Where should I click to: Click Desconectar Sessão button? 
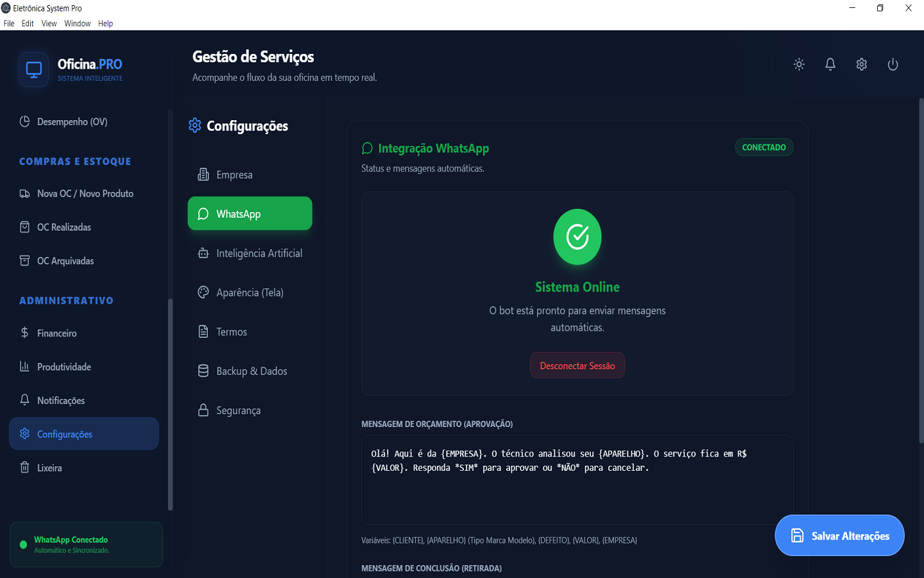point(577,365)
